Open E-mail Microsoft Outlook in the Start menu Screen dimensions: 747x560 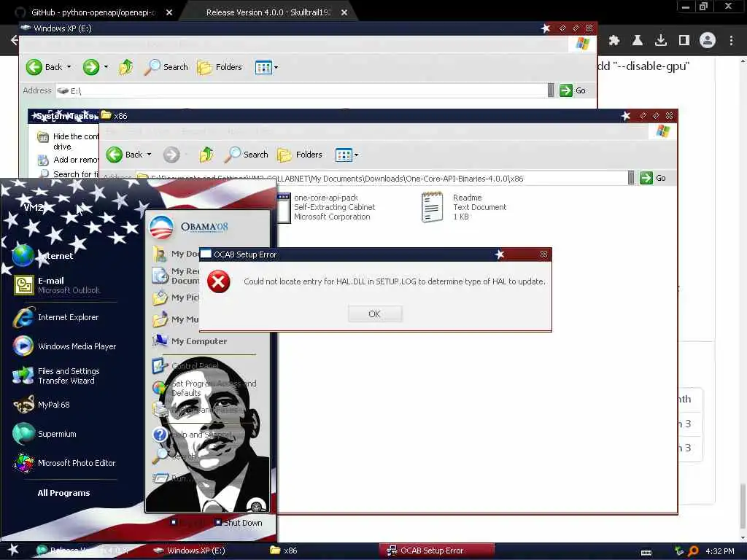point(57,285)
